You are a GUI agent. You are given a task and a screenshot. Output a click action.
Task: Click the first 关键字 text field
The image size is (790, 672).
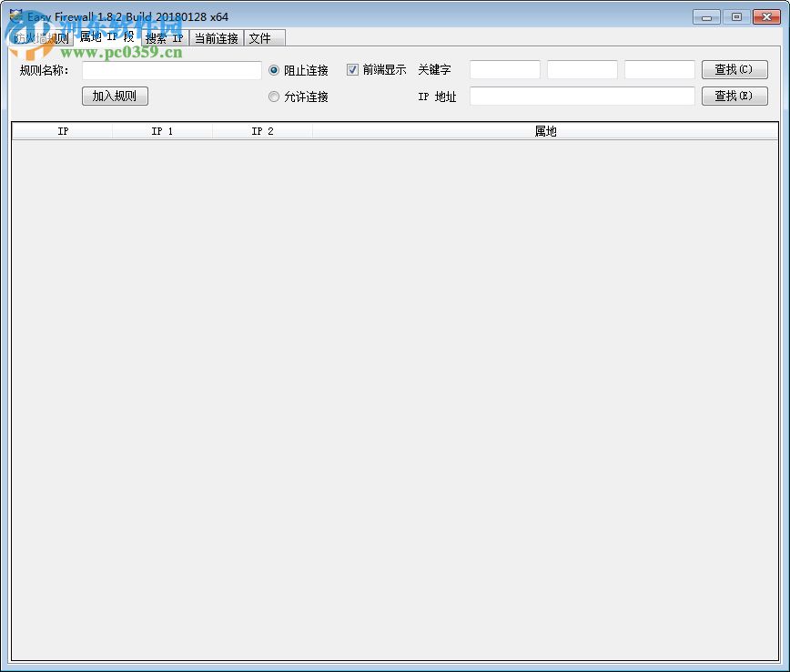coord(504,69)
